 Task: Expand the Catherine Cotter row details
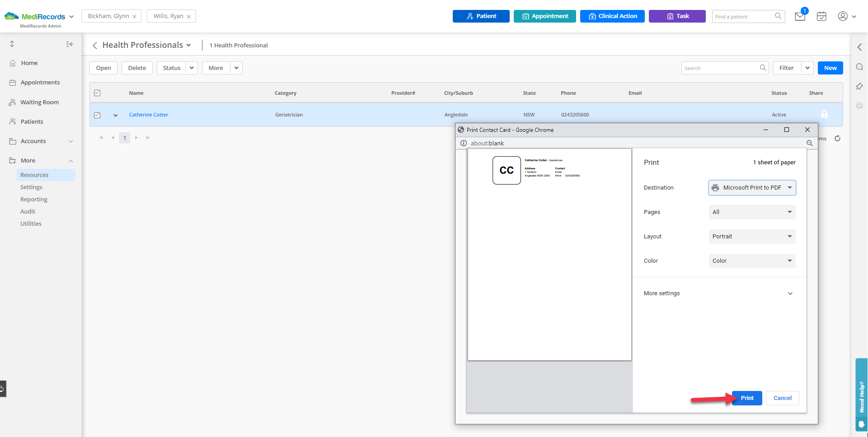pos(116,115)
